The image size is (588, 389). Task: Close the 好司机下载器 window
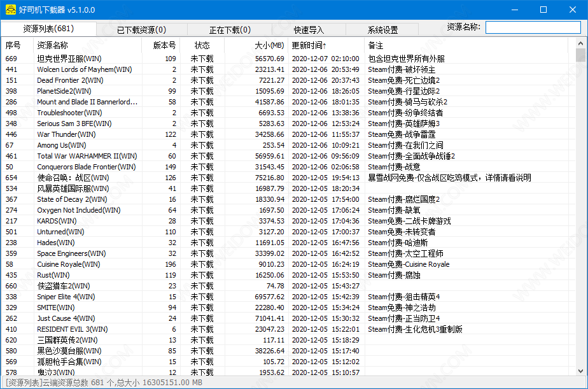pyautogui.click(x=573, y=10)
